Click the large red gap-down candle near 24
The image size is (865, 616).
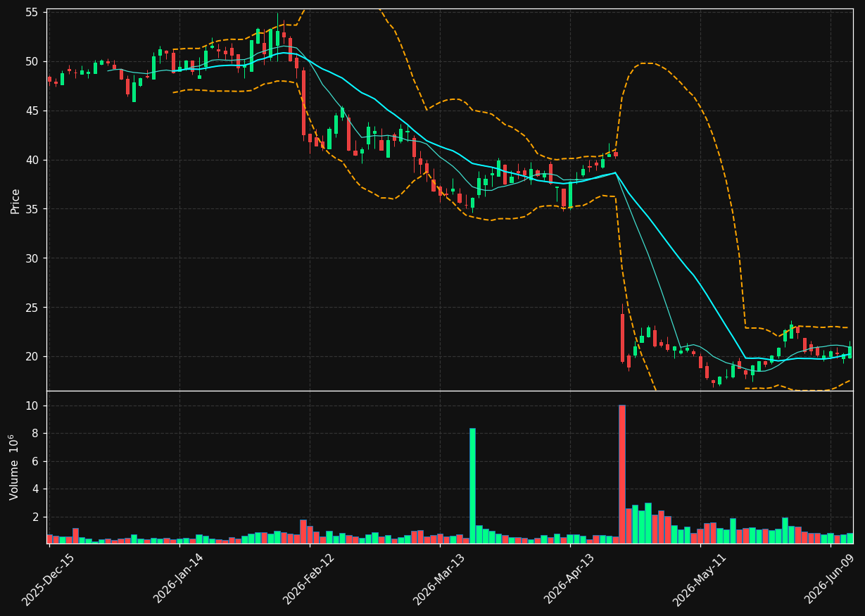tap(622, 338)
